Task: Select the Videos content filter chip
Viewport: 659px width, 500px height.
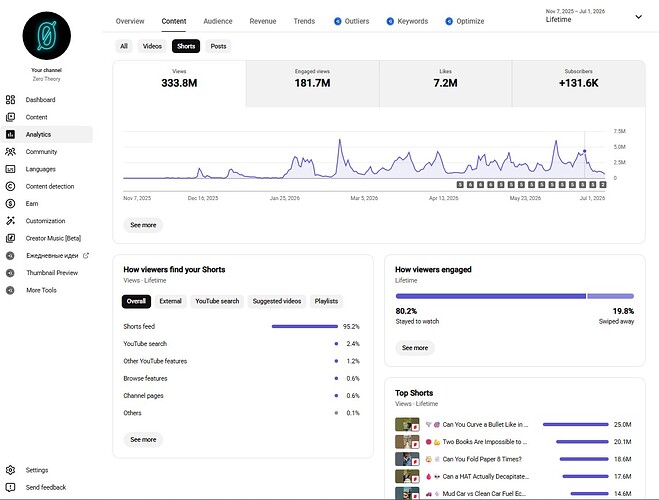Action: point(152,46)
